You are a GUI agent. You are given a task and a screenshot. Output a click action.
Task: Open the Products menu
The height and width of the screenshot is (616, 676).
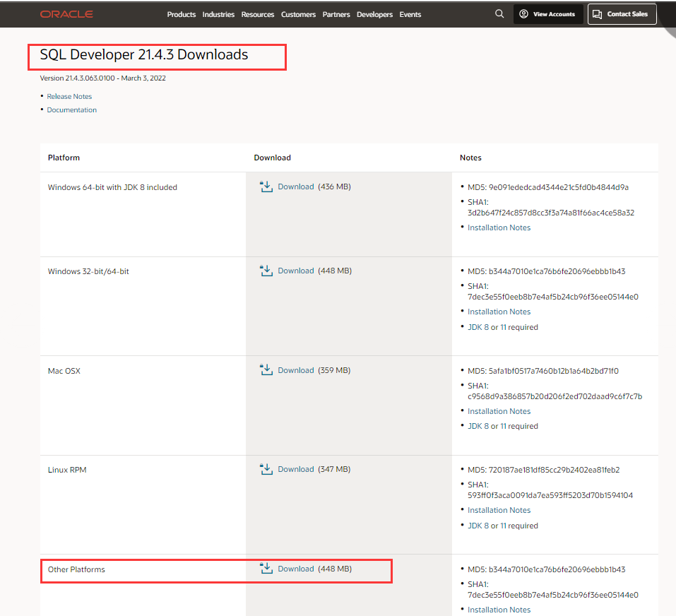[182, 14]
